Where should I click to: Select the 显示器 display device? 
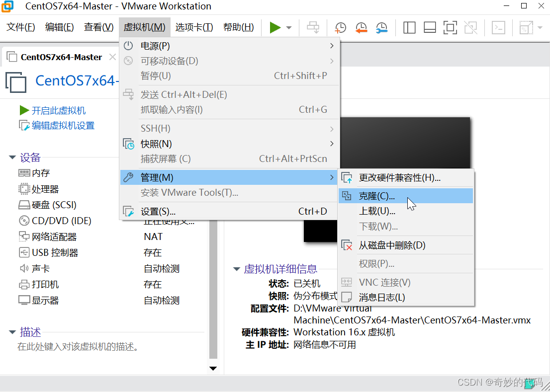pos(39,301)
